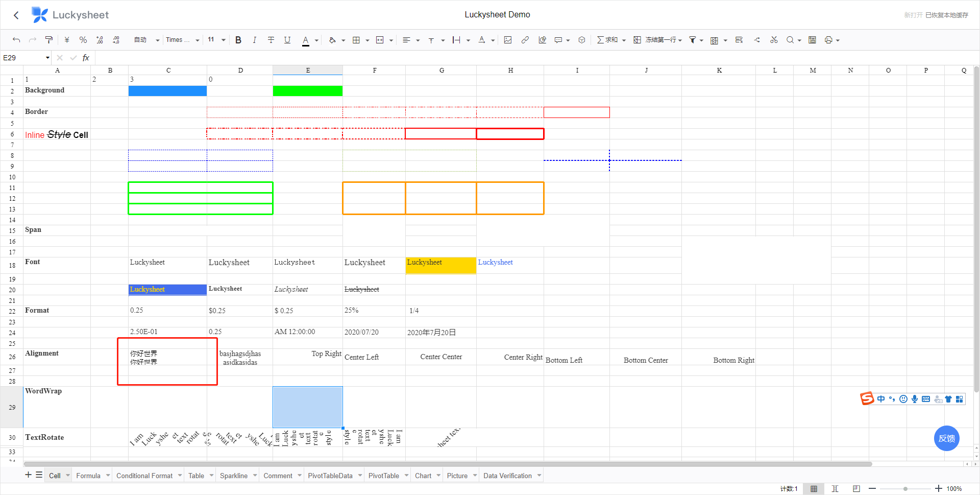Insert a link with the chain icon
This screenshot has height=495, width=980.
click(x=525, y=40)
